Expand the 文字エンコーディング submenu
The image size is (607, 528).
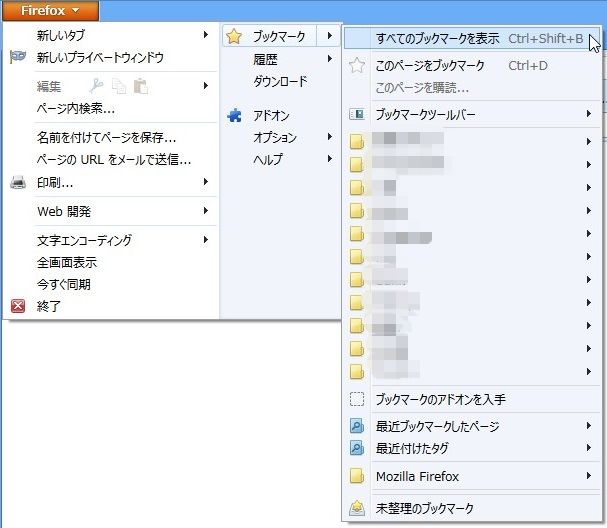click(206, 240)
